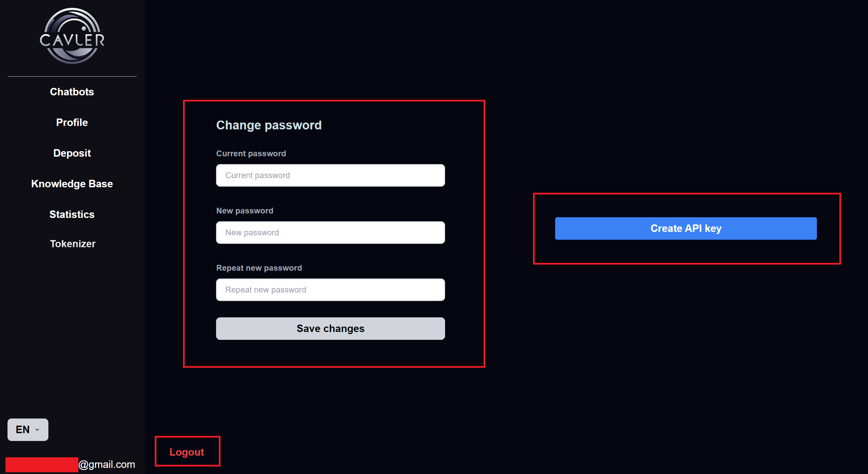Screen dimensions: 868x474
Task: View the Statistics page
Action: click(x=72, y=215)
